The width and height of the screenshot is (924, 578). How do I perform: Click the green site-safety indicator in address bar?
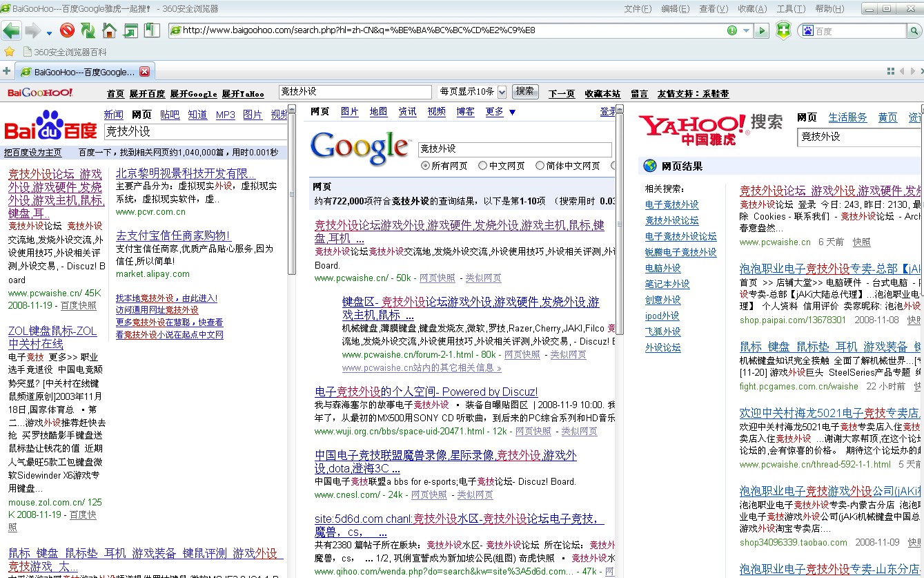(732, 30)
